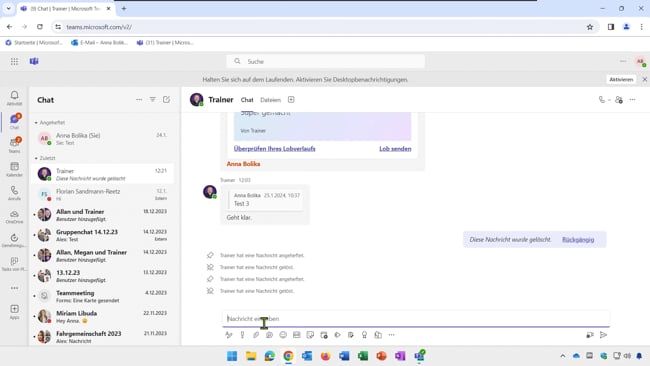Open Apps store in sidebar
Screen dimensions: 650x366
click(15, 311)
